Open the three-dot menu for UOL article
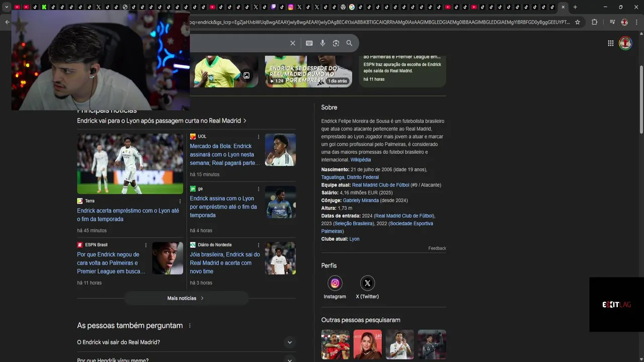The height and width of the screenshot is (362, 644). click(259, 137)
